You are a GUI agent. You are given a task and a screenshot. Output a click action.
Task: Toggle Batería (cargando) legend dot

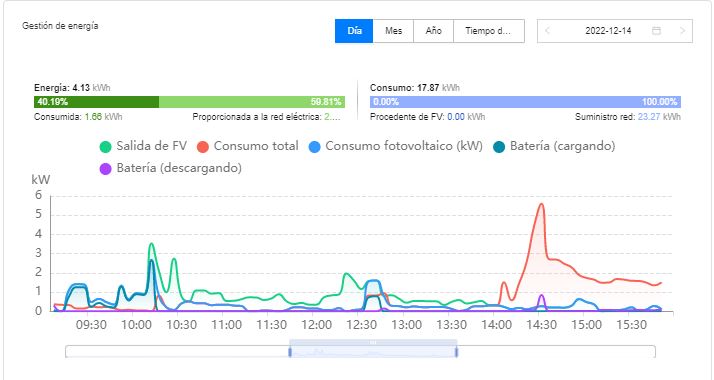tap(499, 147)
